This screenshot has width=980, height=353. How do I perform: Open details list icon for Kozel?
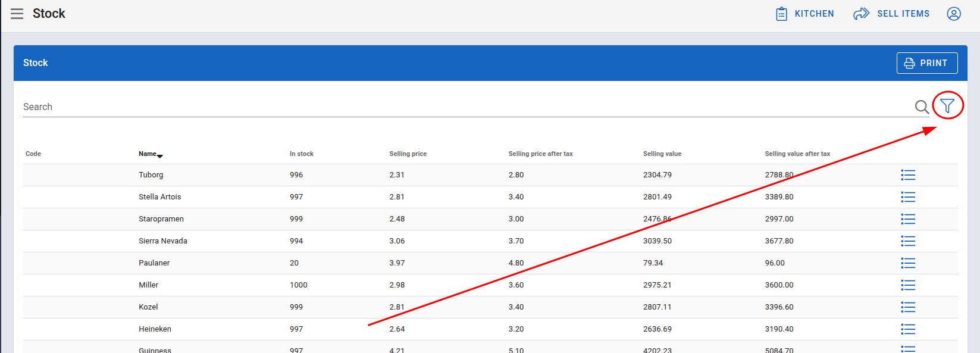[x=908, y=307]
